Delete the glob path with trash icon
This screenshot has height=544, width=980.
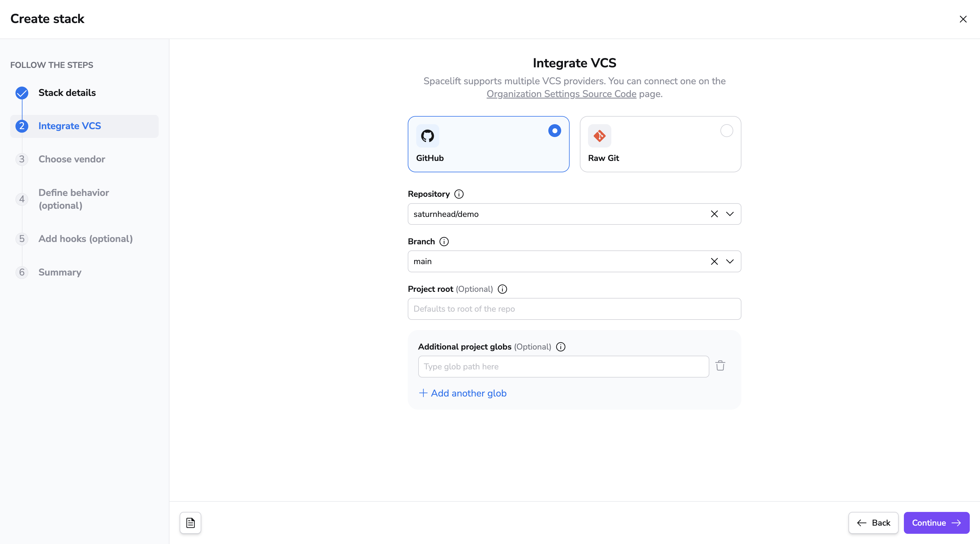pos(720,366)
